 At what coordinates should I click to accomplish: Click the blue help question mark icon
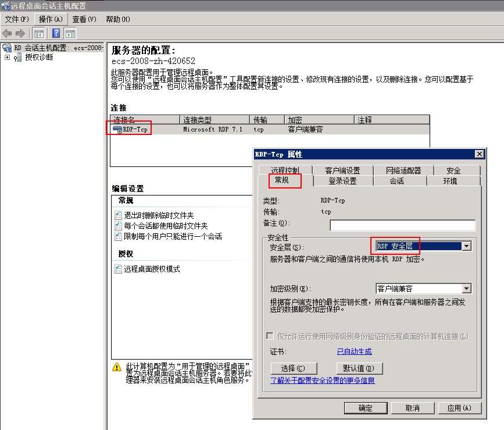click(x=56, y=33)
